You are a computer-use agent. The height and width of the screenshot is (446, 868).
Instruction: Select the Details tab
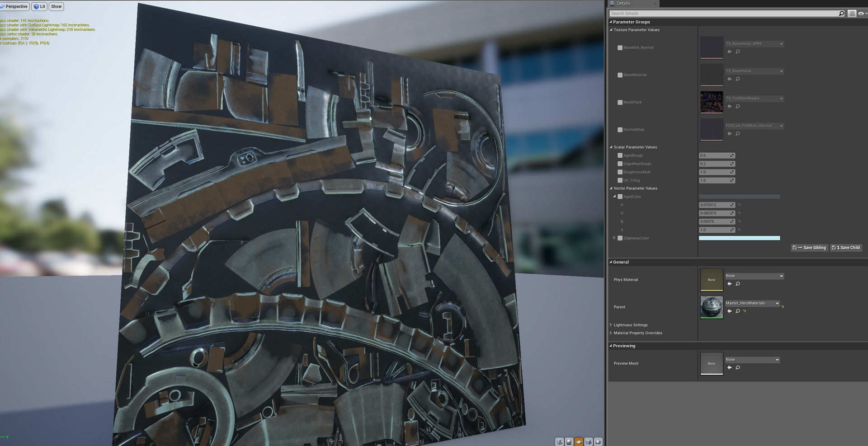(x=633, y=4)
